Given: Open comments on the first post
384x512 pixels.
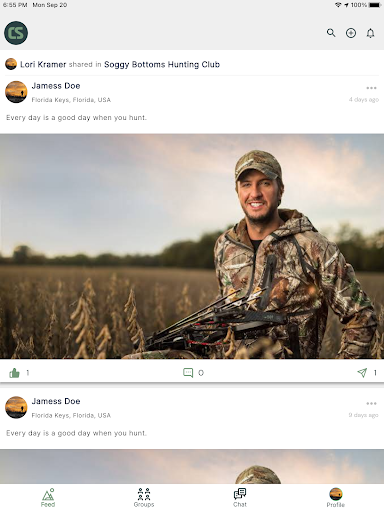Looking at the screenshot, I should pos(188,373).
